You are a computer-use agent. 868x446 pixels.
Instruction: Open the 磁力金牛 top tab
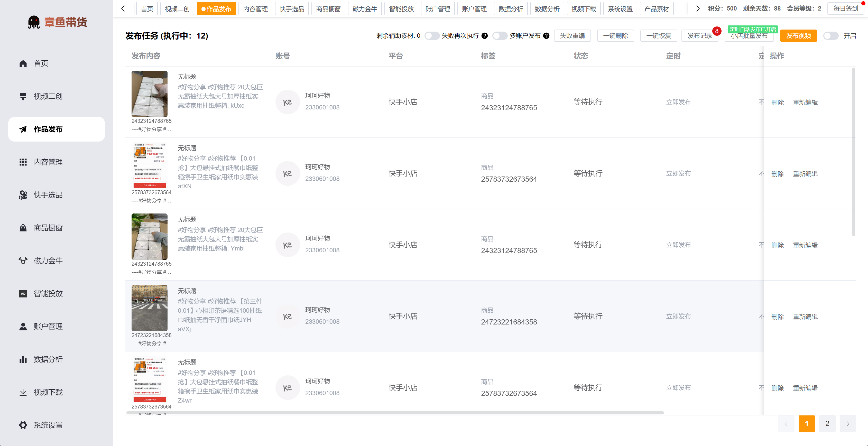click(365, 9)
